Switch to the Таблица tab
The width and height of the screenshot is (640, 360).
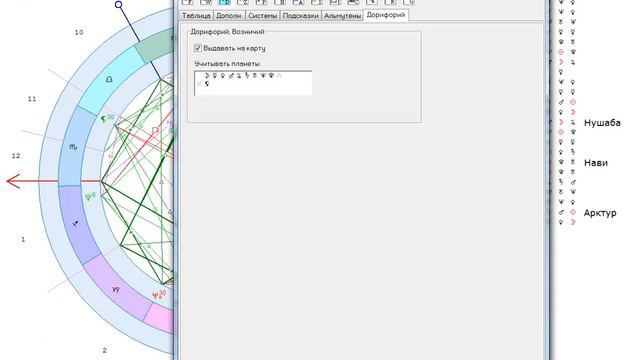coord(196,16)
